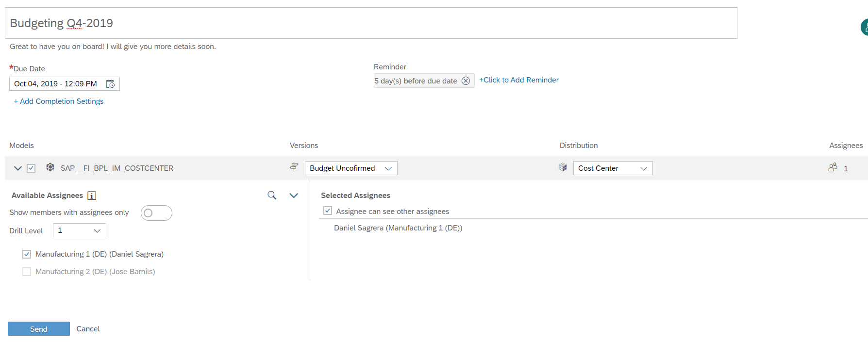Remove the 5 day(s) before due date reminder
Screen dimensions: 868x343
click(x=466, y=81)
